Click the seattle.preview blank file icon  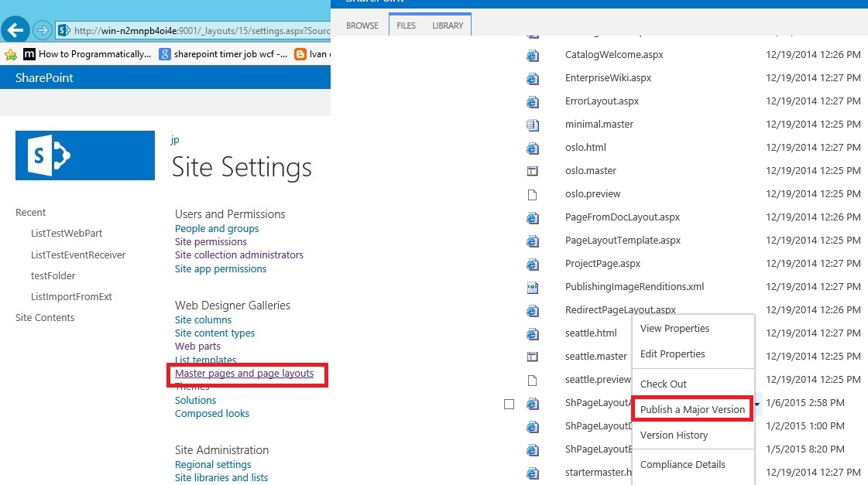pyautogui.click(x=533, y=381)
